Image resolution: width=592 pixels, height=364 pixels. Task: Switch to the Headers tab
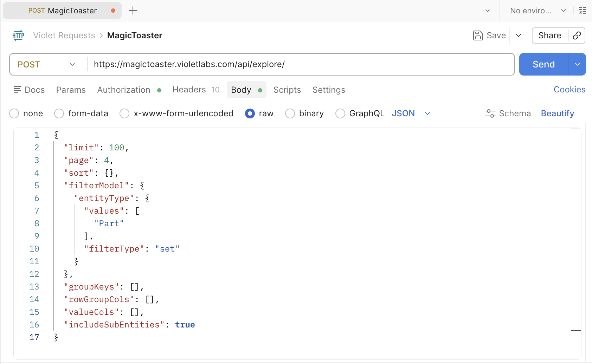point(189,90)
